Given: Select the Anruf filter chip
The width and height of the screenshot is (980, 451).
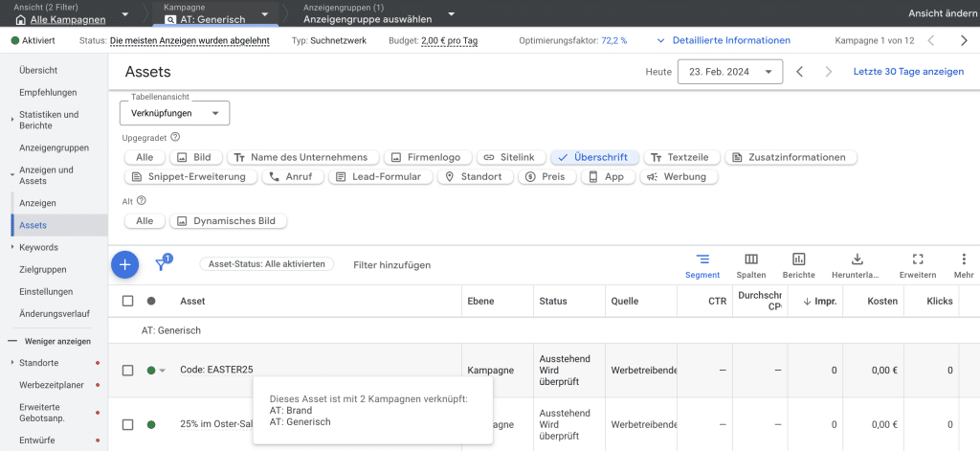Looking at the screenshot, I should (293, 177).
